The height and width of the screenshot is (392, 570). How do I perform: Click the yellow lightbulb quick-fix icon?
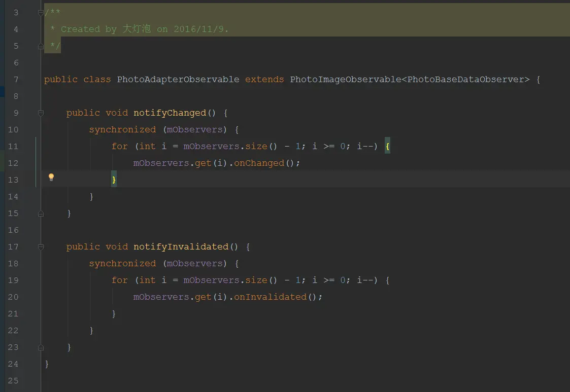pos(51,177)
